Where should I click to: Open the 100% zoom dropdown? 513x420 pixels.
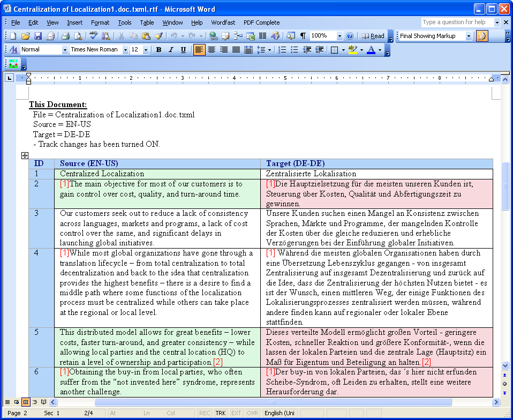pos(340,36)
